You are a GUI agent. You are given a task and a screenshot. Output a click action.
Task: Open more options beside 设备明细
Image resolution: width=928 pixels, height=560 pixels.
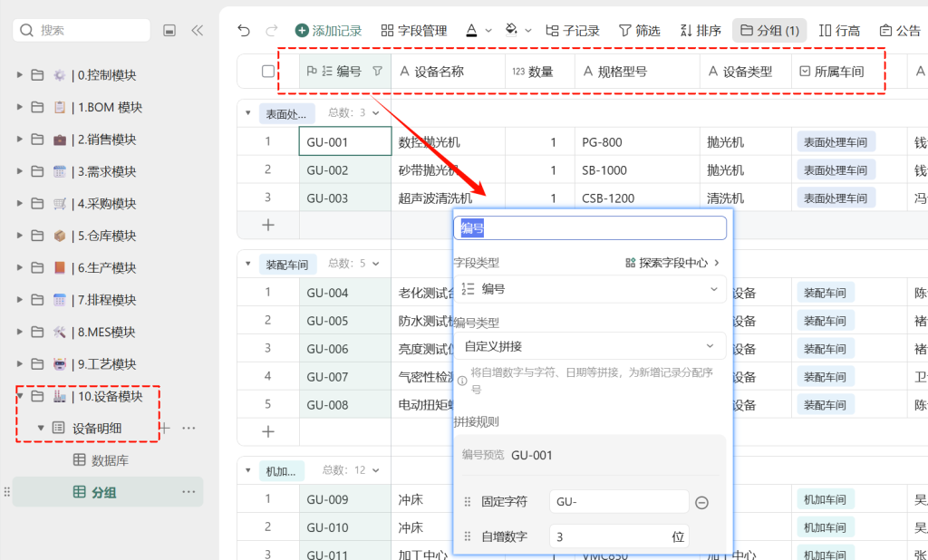tap(188, 428)
